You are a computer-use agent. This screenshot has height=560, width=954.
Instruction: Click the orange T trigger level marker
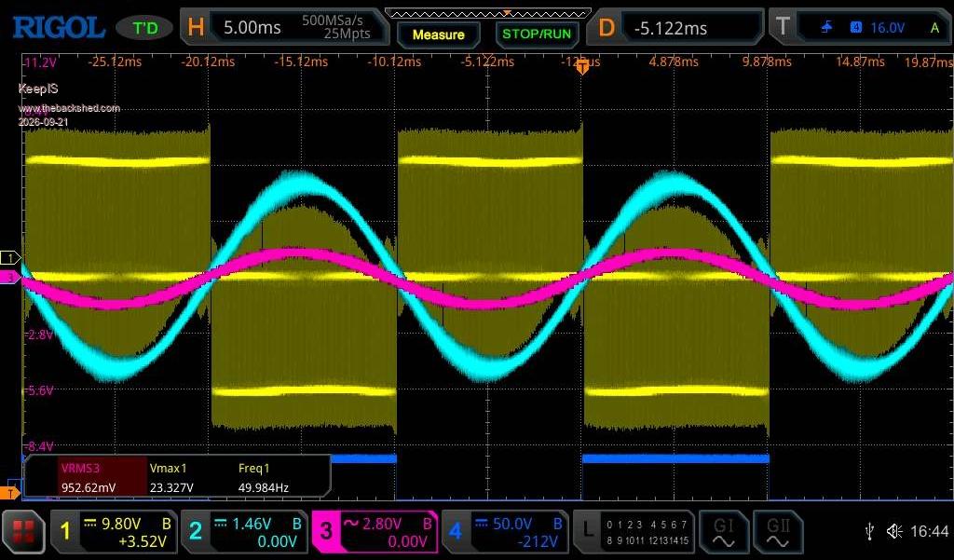click(x=10, y=492)
